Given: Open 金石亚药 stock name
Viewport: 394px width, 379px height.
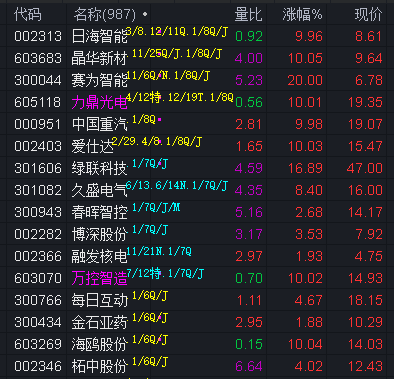Looking at the screenshot, I should tap(100, 322).
